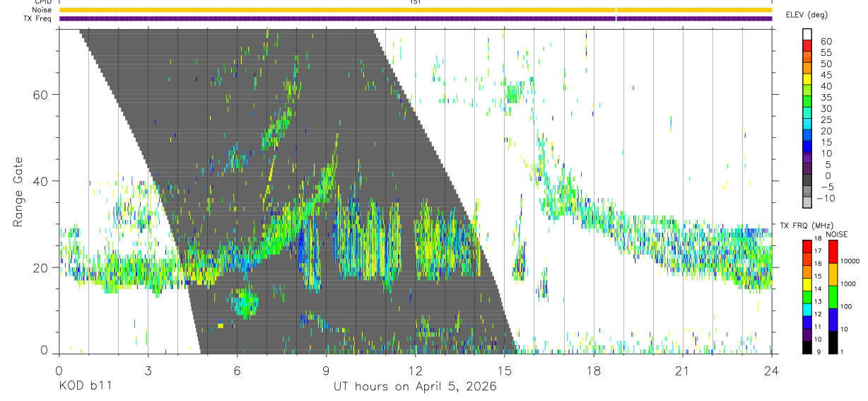Pick the yellow 14–15 MHz frequency swatch
The image size is (868, 401).
tap(808, 283)
